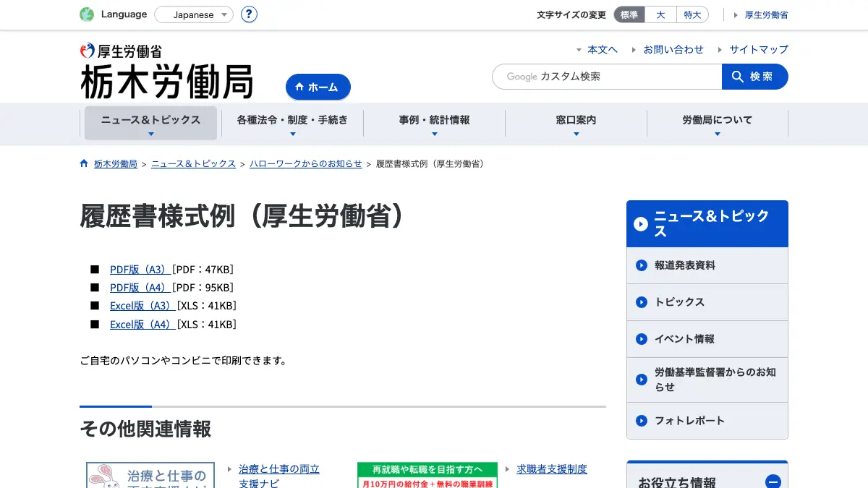The width and height of the screenshot is (868, 488).
Task: Download PDF版（A3）file
Action: click(x=140, y=270)
